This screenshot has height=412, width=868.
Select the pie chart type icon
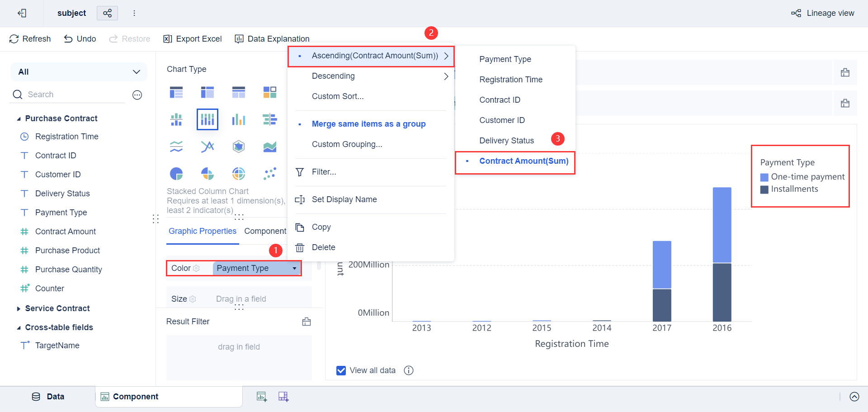pos(176,174)
